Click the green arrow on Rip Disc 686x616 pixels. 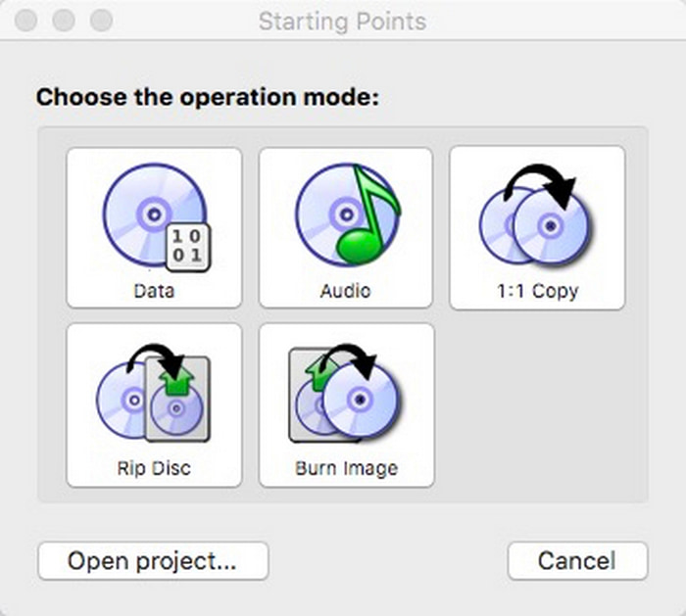[177, 376]
